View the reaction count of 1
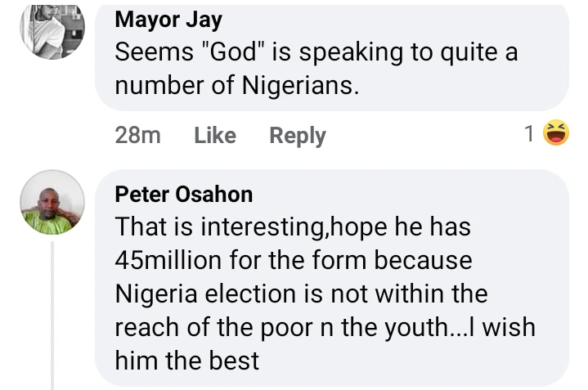The width and height of the screenshot is (588, 390). tap(529, 134)
